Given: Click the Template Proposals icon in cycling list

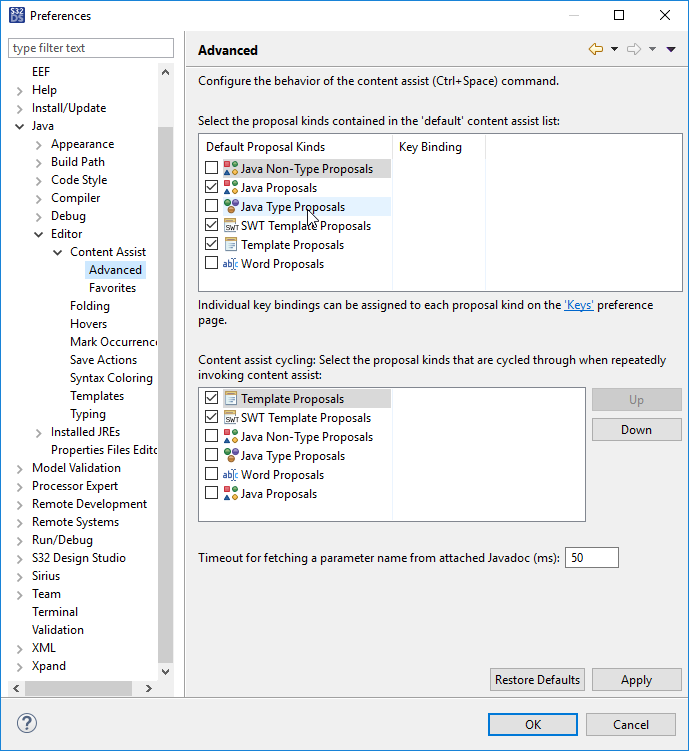Looking at the screenshot, I should click(230, 399).
